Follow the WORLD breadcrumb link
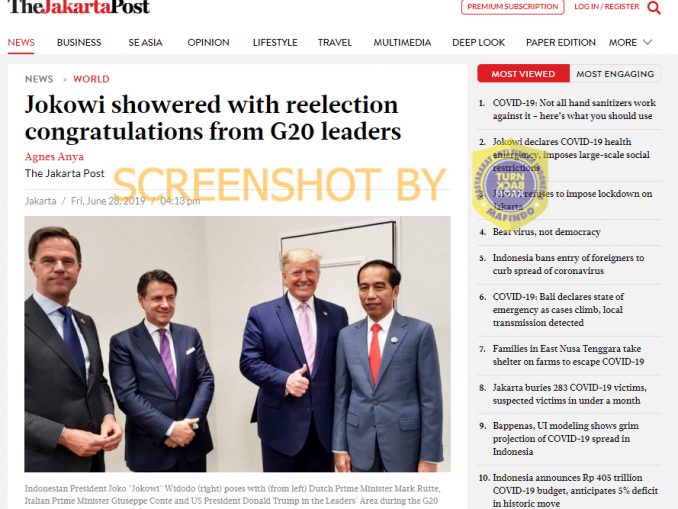 point(91,79)
